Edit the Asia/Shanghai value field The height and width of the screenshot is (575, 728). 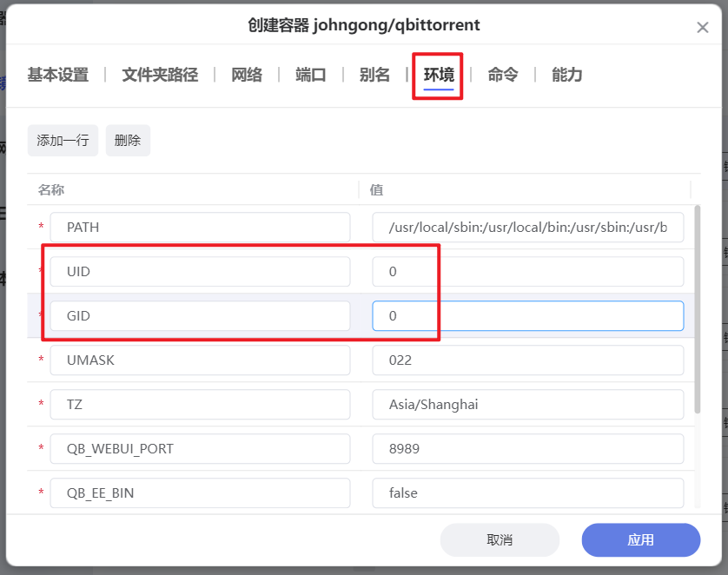pos(528,404)
